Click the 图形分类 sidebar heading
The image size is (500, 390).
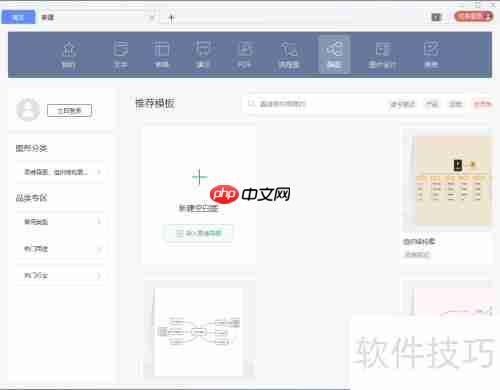pyautogui.click(x=32, y=148)
